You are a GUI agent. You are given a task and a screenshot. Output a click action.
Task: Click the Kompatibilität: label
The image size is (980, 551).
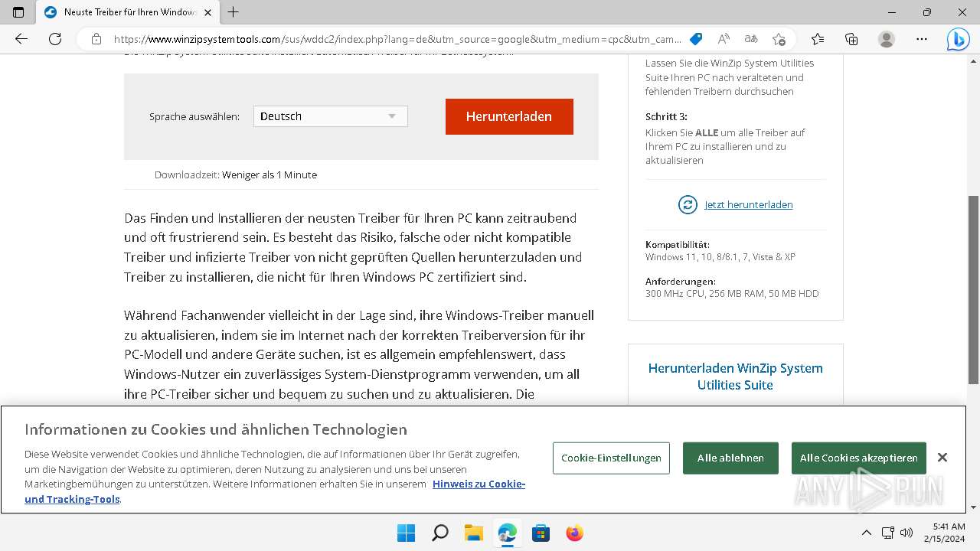pyautogui.click(x=678, y=244)
